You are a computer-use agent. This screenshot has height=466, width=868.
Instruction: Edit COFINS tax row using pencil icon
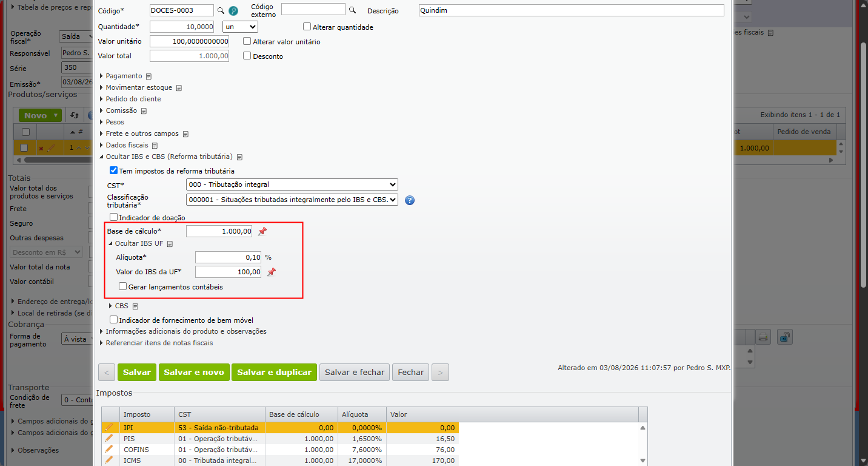(x=109, y=449)
